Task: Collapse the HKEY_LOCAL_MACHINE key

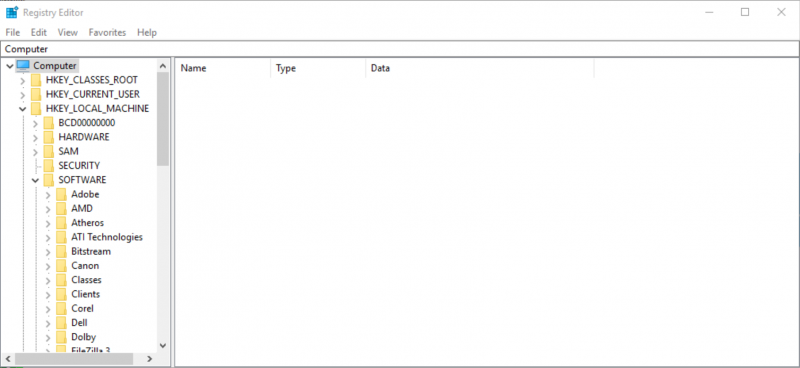Action: pos(22,109)
